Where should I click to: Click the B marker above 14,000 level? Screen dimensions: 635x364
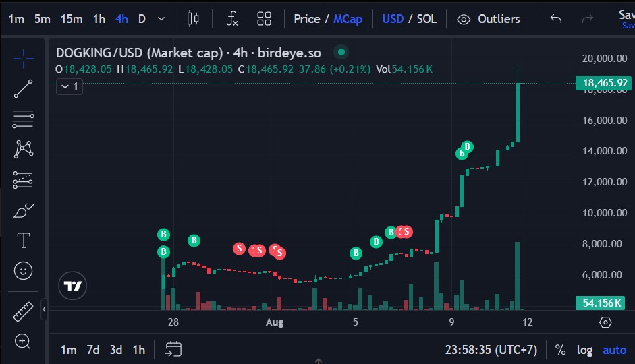click(x=468, y=146)
